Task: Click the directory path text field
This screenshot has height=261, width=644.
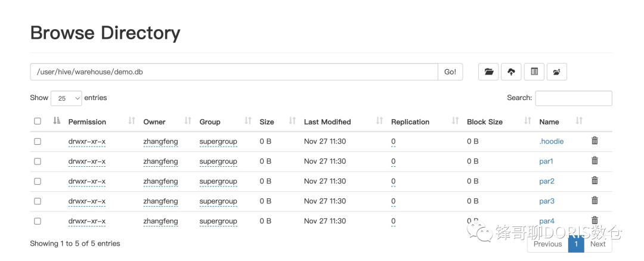Action: (234, 72)
